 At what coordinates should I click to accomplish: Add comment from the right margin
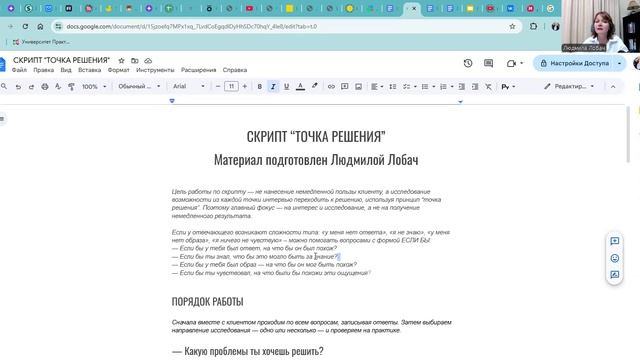[x=615, y=241]
